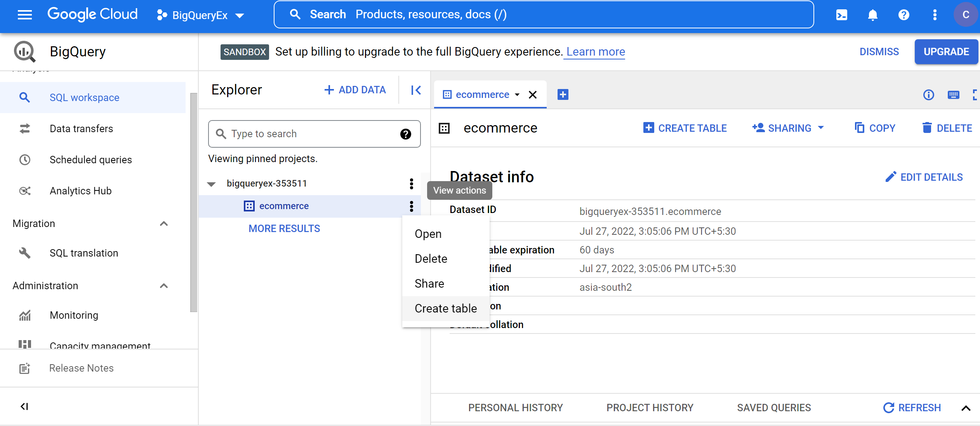The width and height of the screenshot is (980, 426).
Task: Click MORE RESULTS link
Action: click(x=284, y=229)
